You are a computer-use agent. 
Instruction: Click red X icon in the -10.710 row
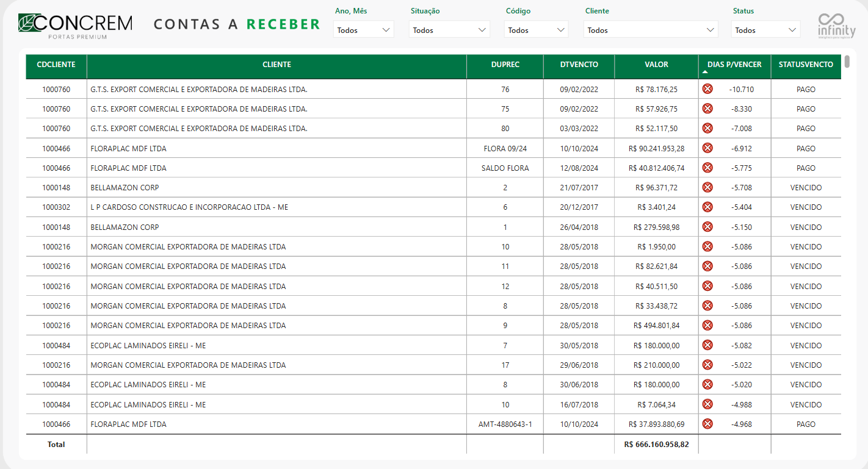pos(707,89)
